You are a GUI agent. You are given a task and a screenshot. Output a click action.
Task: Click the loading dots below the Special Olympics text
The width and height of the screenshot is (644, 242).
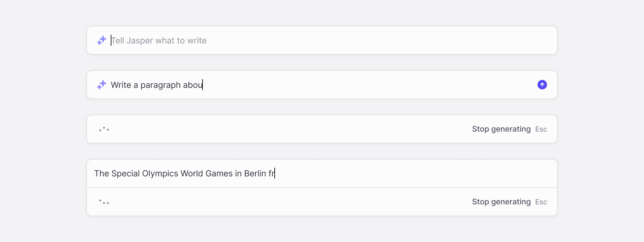pyautogui.click(x=104, y=202)
